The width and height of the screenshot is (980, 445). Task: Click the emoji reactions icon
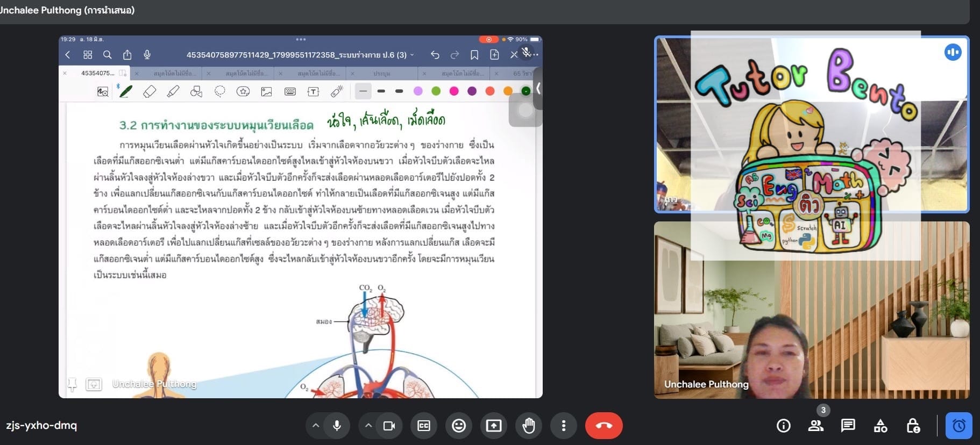point(458,426)
